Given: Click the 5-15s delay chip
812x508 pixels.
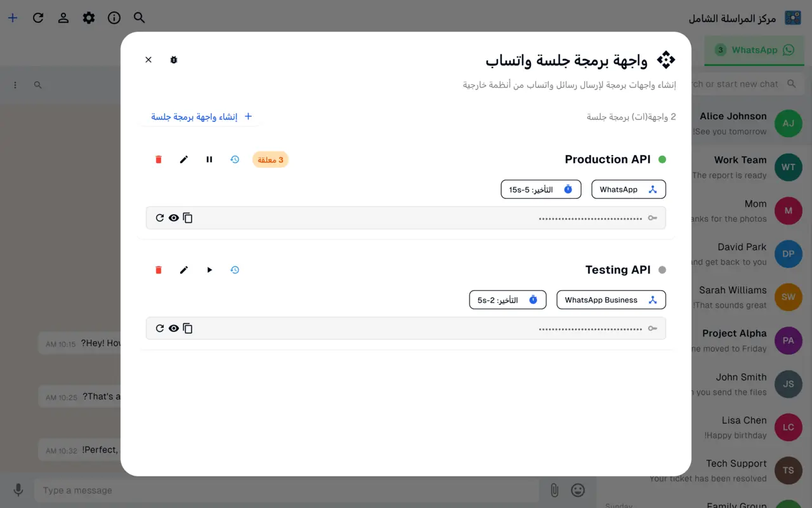Looking at the screenshot, I should 541,189.
